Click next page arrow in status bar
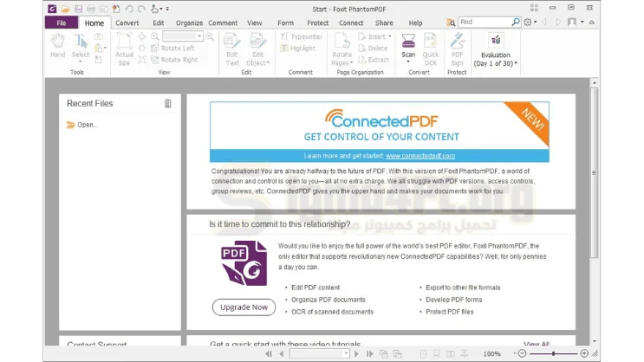Screen dimensions: 644x362 coord(356,354)
